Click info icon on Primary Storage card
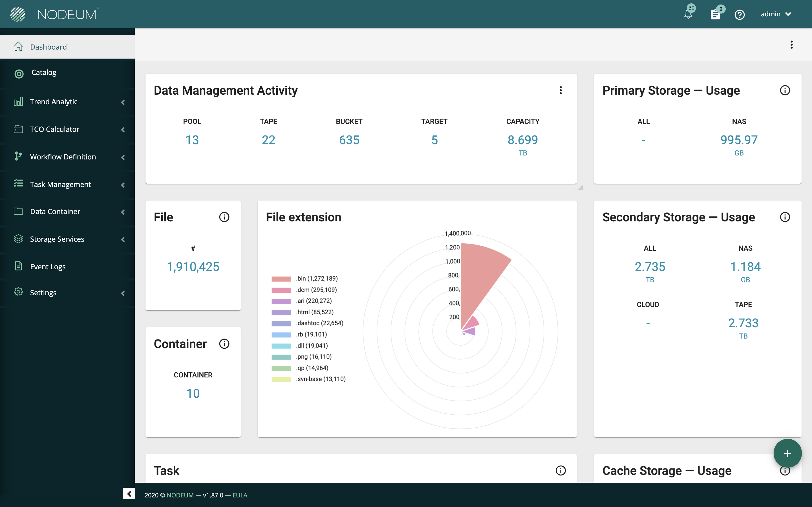 point(785,90)
